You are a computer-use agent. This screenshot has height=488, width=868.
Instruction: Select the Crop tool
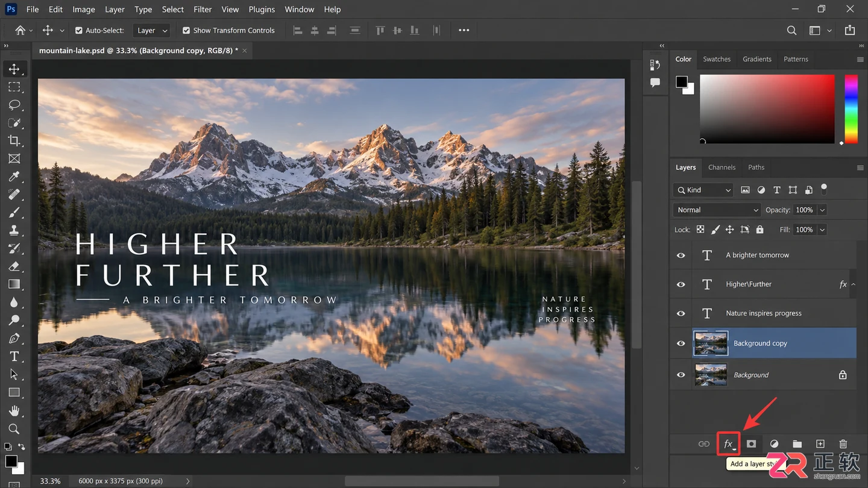point(14,140)
